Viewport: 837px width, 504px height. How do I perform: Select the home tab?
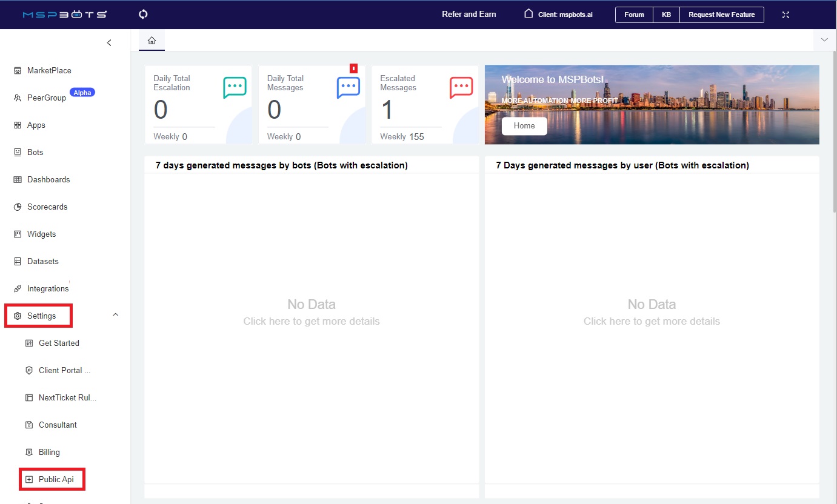tap(152, 41)
